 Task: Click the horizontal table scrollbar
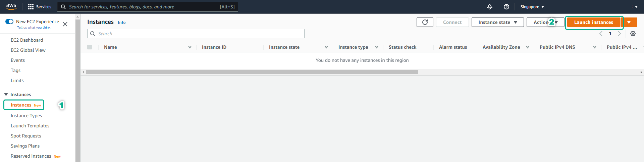pyautogui.click(x=252, y=72)
